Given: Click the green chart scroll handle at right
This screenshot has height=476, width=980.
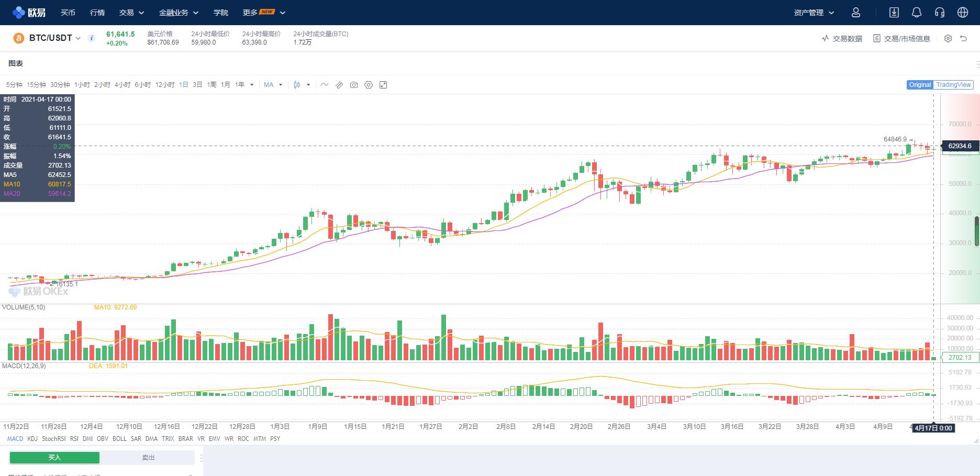Looking at the screenshot, I should (x=977, y=230).
